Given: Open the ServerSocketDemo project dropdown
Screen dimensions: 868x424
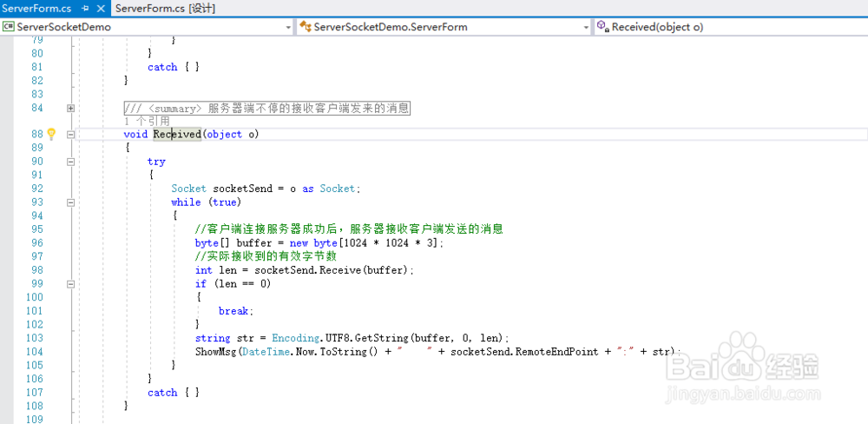Looking at the screenshot, I should 288,27.
